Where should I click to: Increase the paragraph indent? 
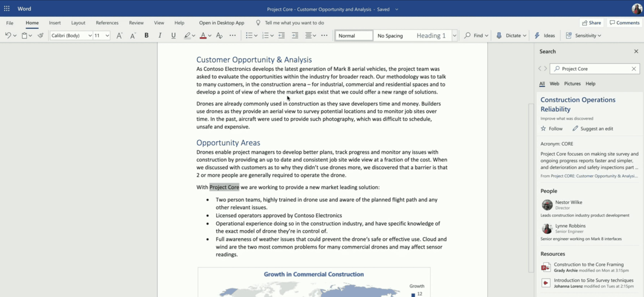(295, 36)
